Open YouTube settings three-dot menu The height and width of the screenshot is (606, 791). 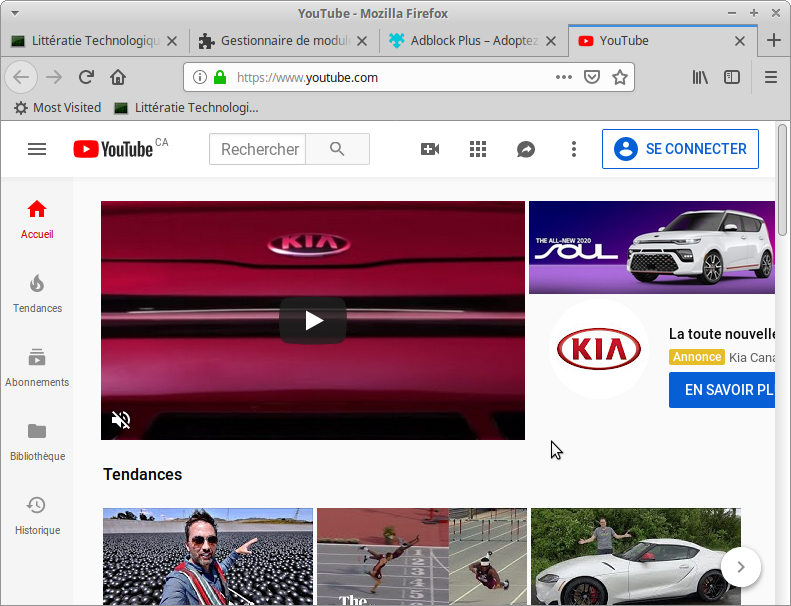(574, 149)
